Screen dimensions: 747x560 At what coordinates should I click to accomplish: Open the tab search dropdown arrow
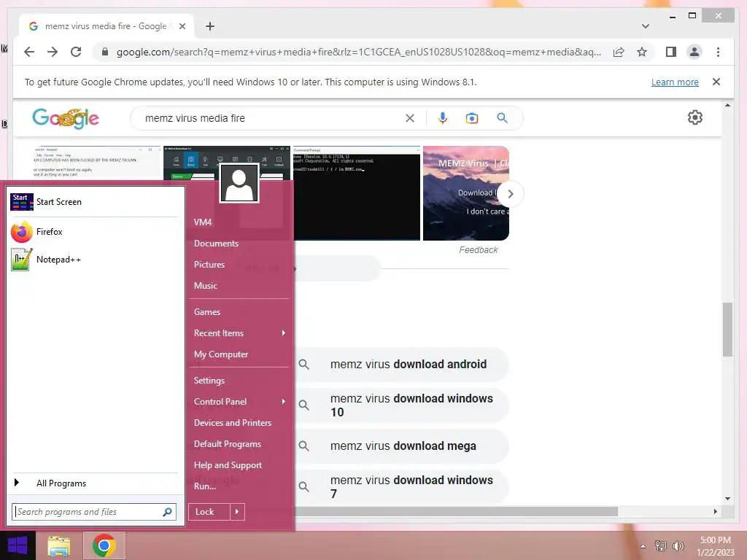(645, 26)
